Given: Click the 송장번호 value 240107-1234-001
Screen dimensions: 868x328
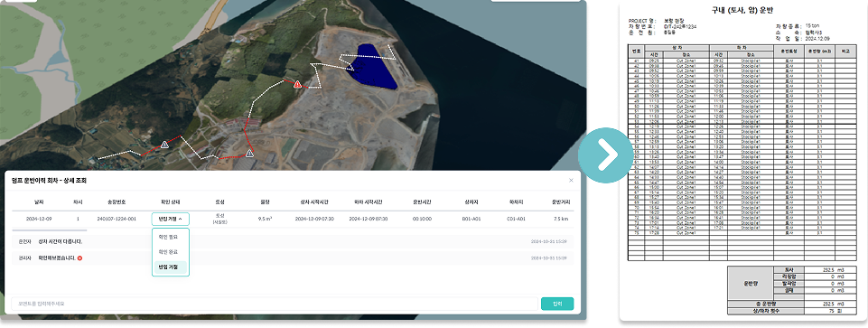Looking at the screenshot, I should 117,219.
